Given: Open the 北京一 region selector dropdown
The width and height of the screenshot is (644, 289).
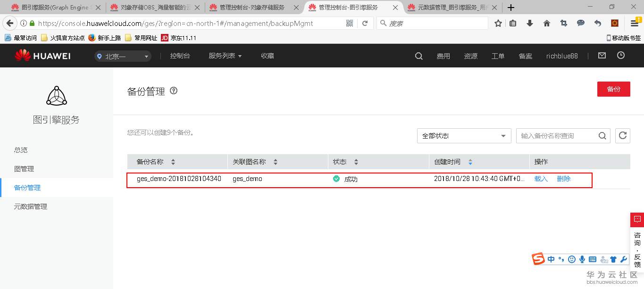Looking at the screenshot, I should [x=122, y=56].
